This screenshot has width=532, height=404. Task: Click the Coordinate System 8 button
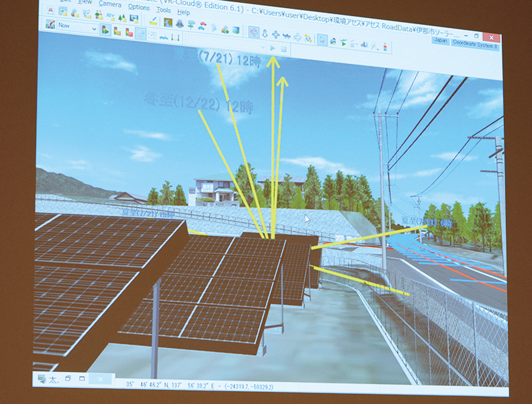[475, 44]
